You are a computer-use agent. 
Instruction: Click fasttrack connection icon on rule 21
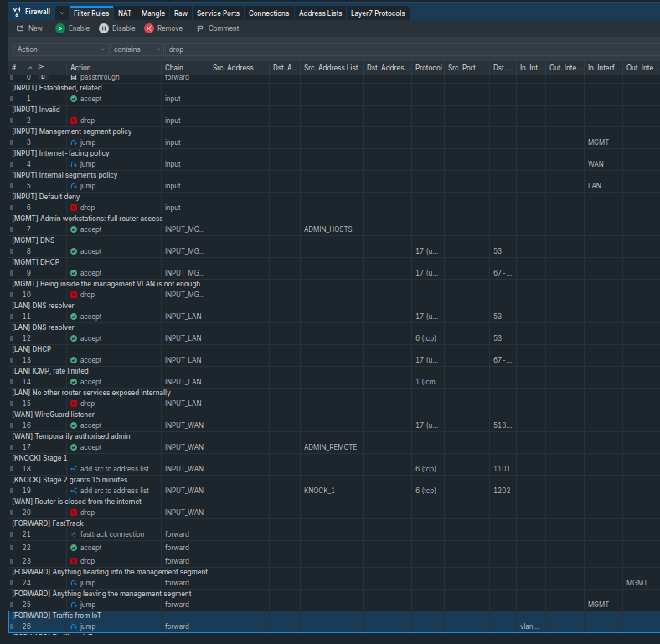[74, 534]
